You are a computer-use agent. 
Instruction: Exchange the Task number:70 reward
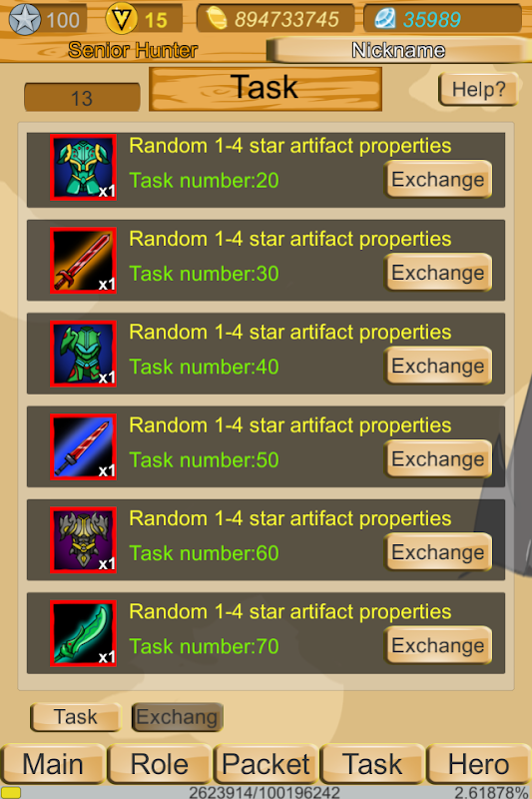coord(438,645)
